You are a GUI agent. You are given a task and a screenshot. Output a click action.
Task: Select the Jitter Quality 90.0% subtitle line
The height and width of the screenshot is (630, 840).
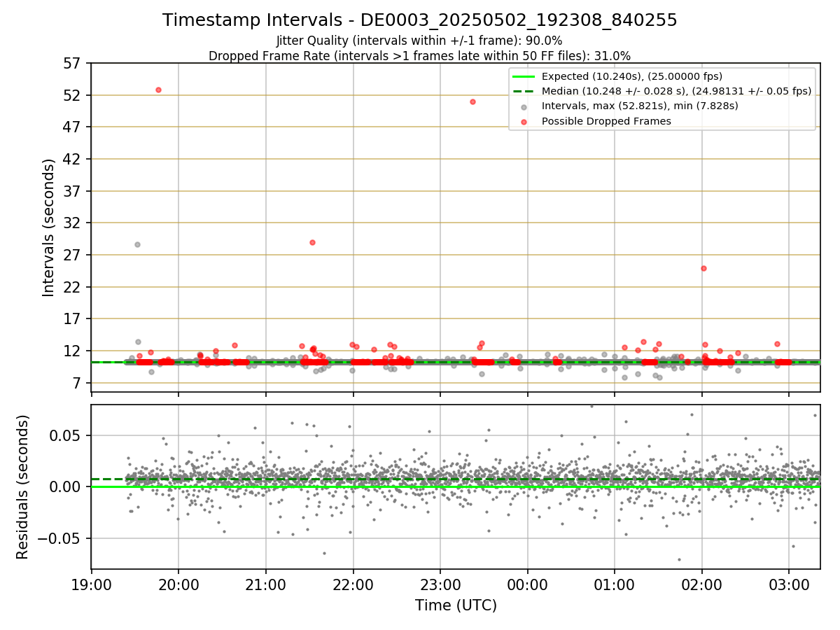(419, 41)
